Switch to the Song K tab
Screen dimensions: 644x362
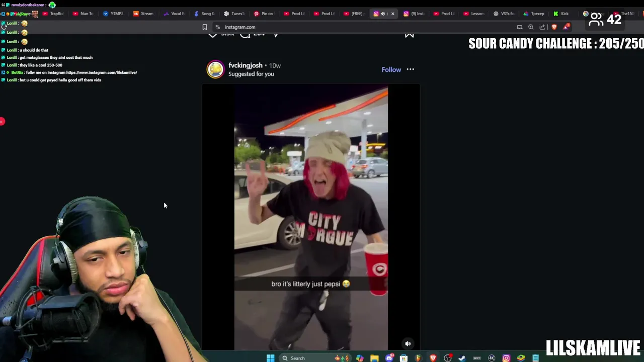204,14
